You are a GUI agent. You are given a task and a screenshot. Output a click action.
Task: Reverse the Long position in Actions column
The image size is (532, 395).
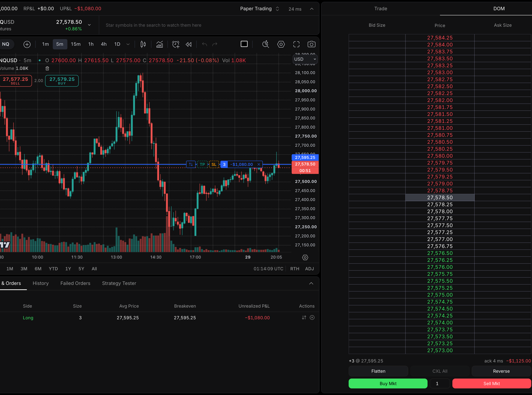(x=304, y=318)
